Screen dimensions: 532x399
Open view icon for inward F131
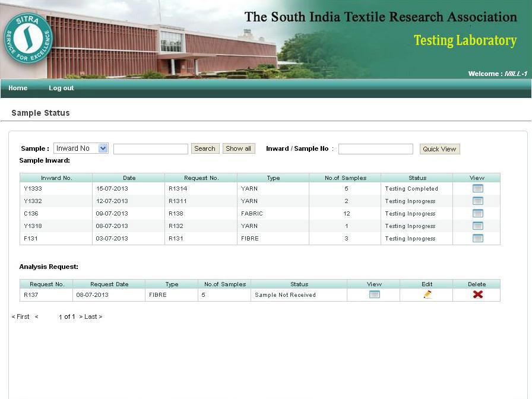click(x=477, y=238)
